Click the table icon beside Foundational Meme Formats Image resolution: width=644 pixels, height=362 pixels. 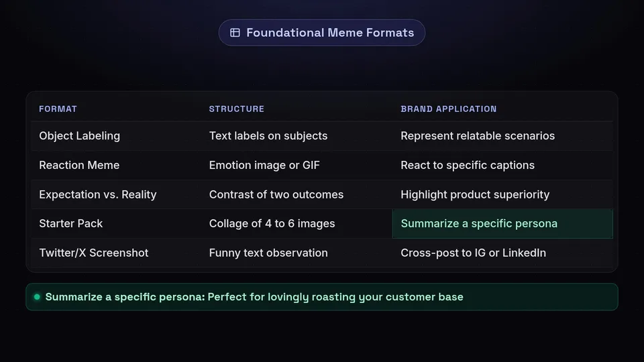(235, 33)
